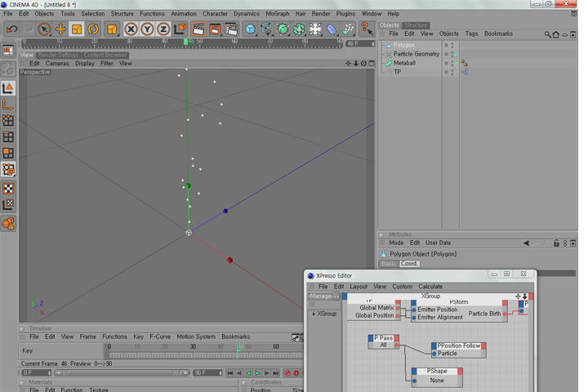Switch to the Structure tab
This screenshot has height=392, width=588.
pyautogui.click(x=416, y=25)
